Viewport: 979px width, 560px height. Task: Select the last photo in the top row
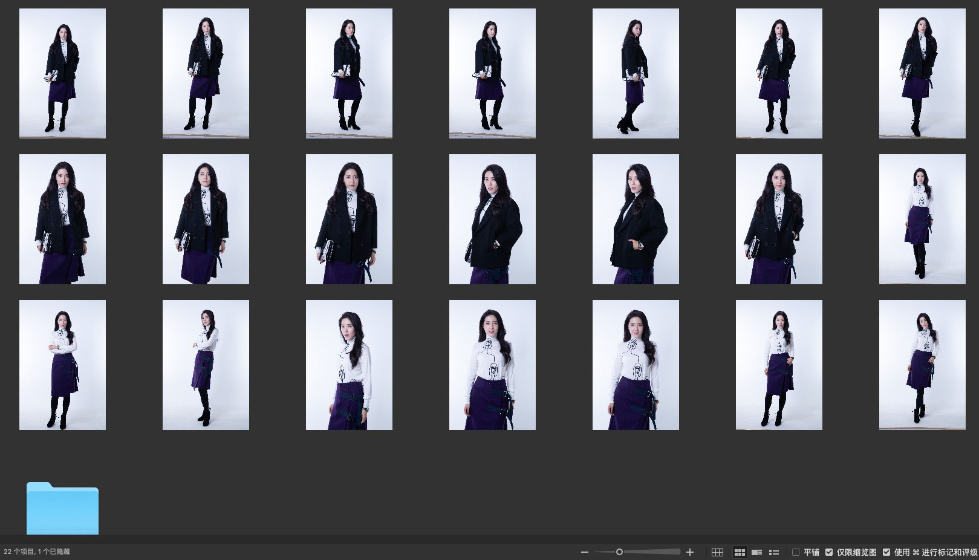coord(922,73)
